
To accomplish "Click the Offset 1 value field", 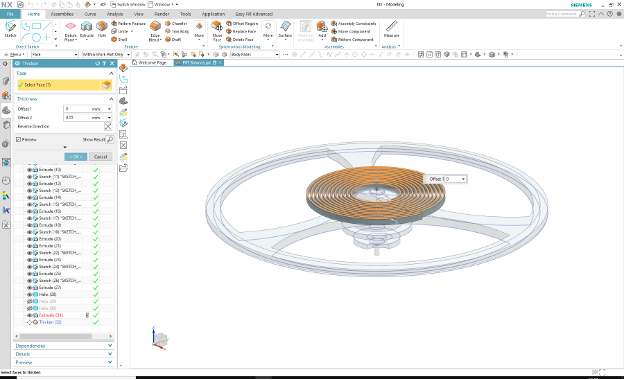I will (x=77, y=109).
